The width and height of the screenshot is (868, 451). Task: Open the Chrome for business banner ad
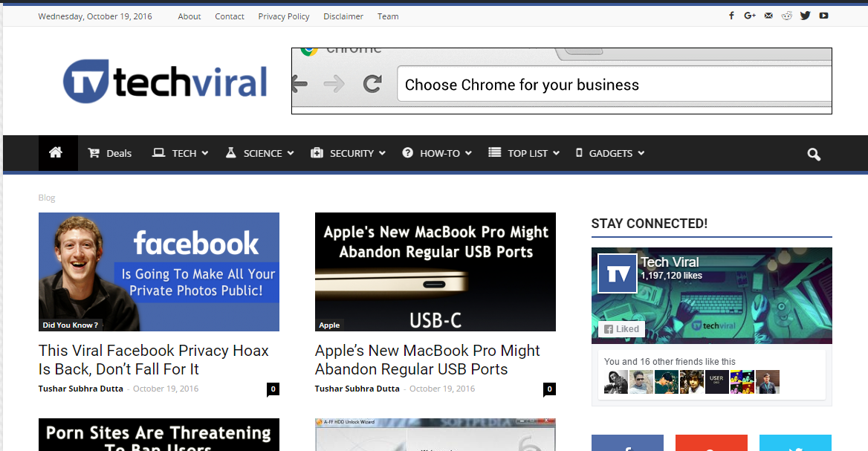pyautogui.click(x=561, y=81)
